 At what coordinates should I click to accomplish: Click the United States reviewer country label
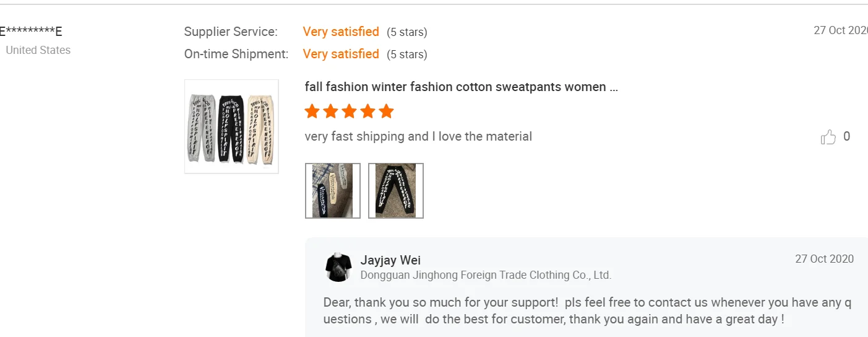(x=38, y=50)
